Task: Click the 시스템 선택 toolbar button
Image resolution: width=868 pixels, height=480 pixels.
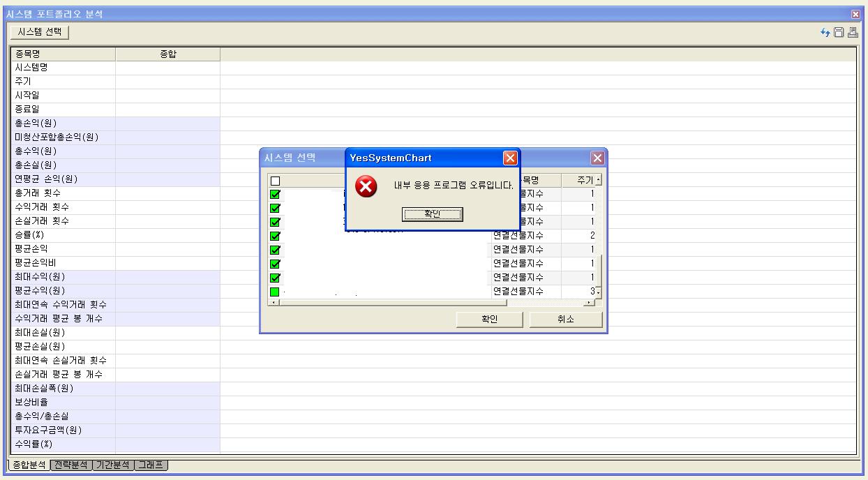Action: click(40, 32)
